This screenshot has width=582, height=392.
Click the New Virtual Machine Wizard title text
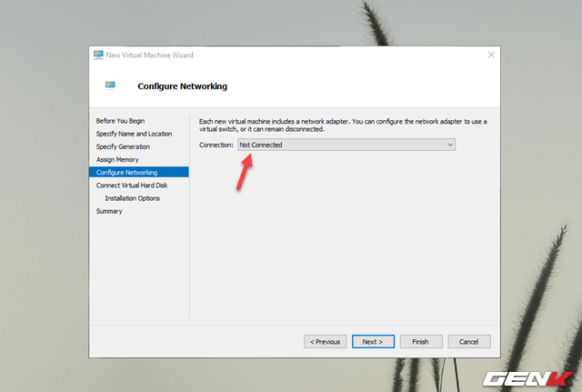[x=149, y=55]
